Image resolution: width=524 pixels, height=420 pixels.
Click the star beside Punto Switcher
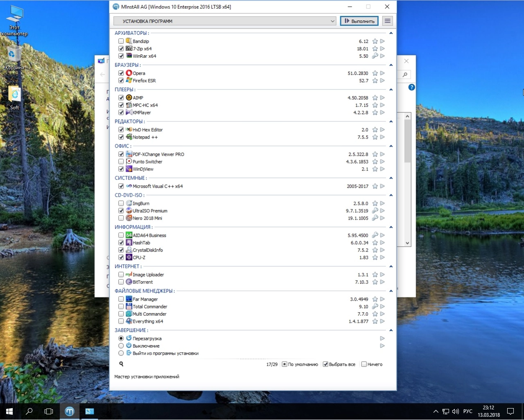pyautogui.click(x=375, y=162)
